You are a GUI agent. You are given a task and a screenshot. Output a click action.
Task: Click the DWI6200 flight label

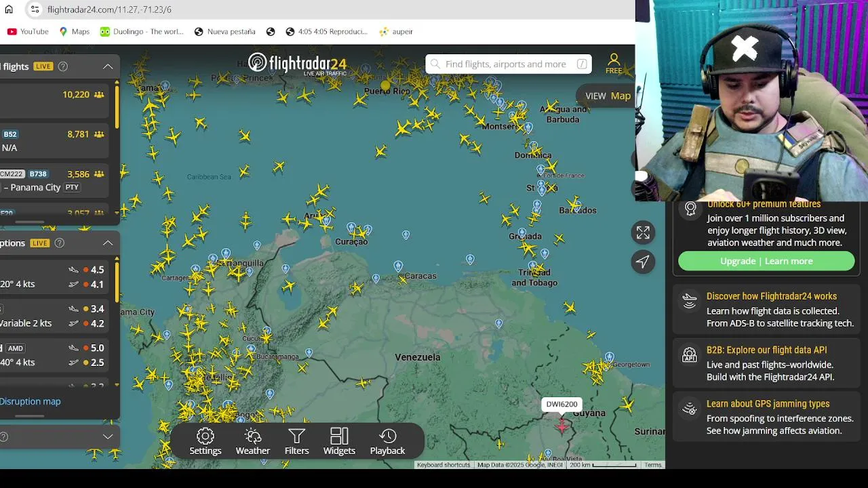click(x=561, y=405)
